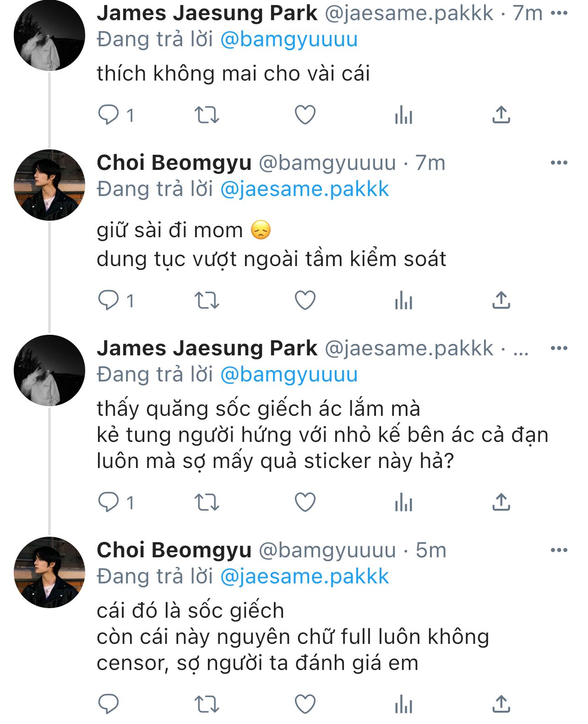
Task: Open James Jaesung Park's avatar on first tweet
Action: (x=49, y=35)
